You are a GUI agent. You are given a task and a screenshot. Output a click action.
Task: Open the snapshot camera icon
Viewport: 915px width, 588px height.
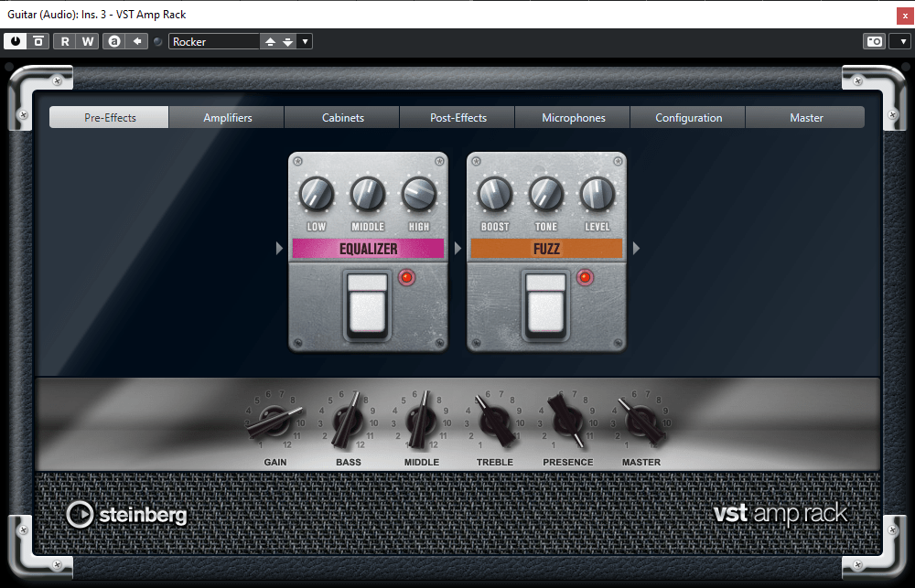coord(874,41)
